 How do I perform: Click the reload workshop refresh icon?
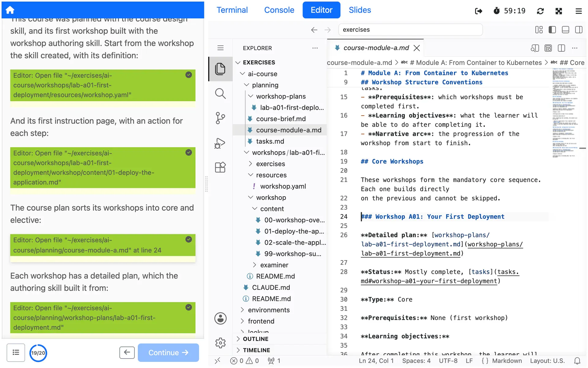[x=540, y=11]
